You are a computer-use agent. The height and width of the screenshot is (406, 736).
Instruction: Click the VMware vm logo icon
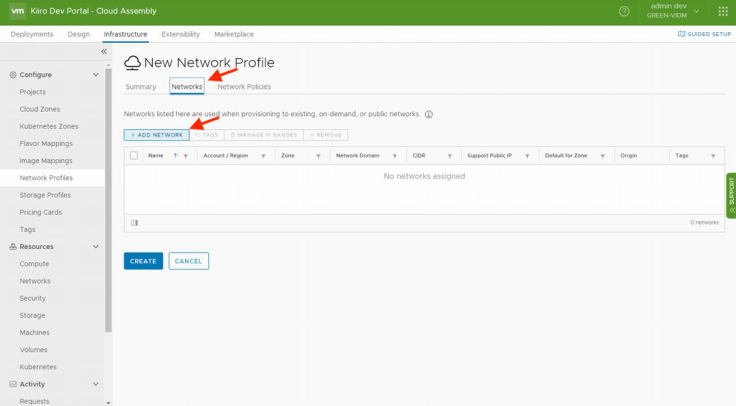(x=17, y=11)
